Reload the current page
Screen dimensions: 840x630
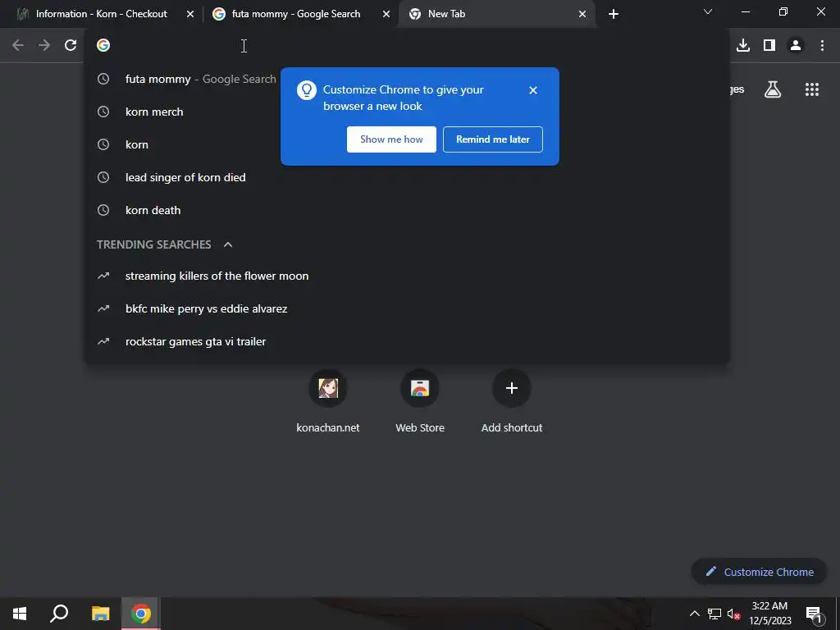[x=71, y=46]
